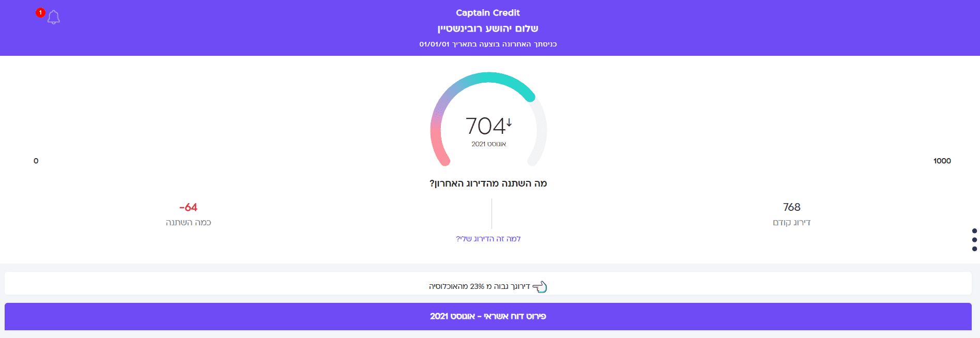
Task: Click the 1000 maximum scale label
Action: point(942,161)
